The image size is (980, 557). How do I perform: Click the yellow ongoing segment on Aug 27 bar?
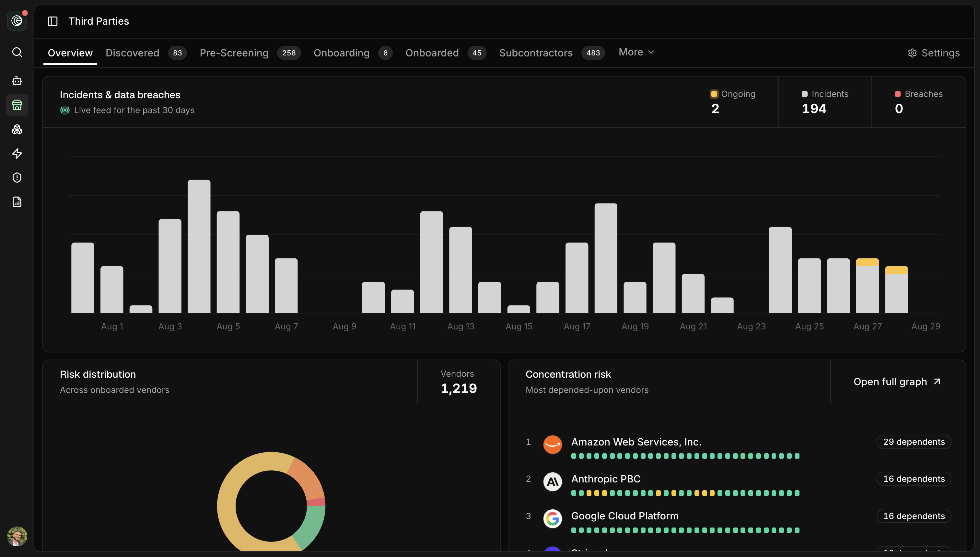point(867,262)
